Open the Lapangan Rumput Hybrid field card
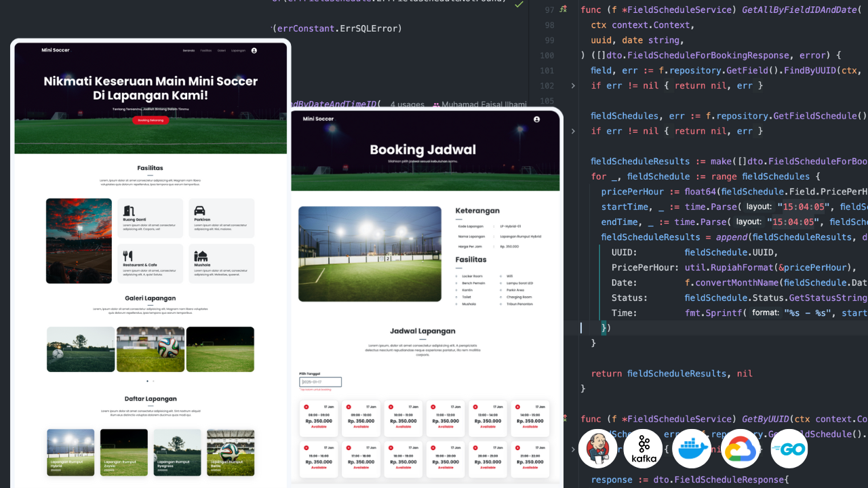Screen dimensions: 868x488 pyautogui.click(x=71, y=452)
